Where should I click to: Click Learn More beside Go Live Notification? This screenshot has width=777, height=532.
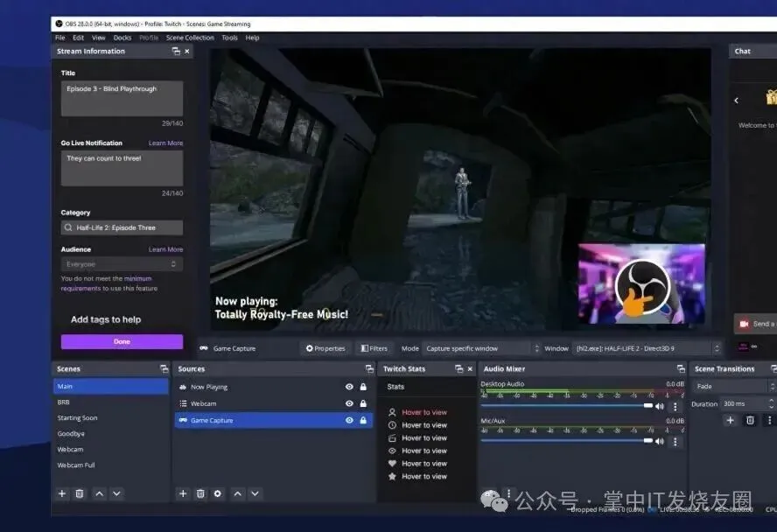[x=165, y=143]
